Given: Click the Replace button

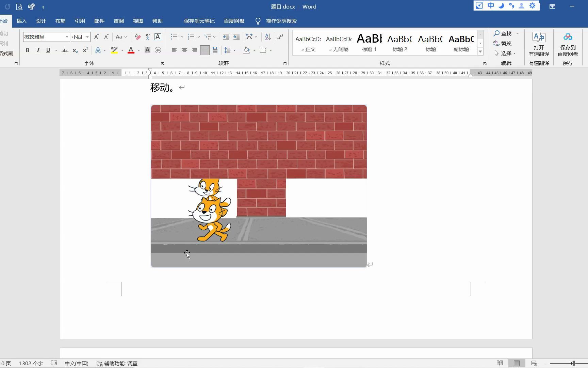Looking at the screenshot, I should coord(503,43).
